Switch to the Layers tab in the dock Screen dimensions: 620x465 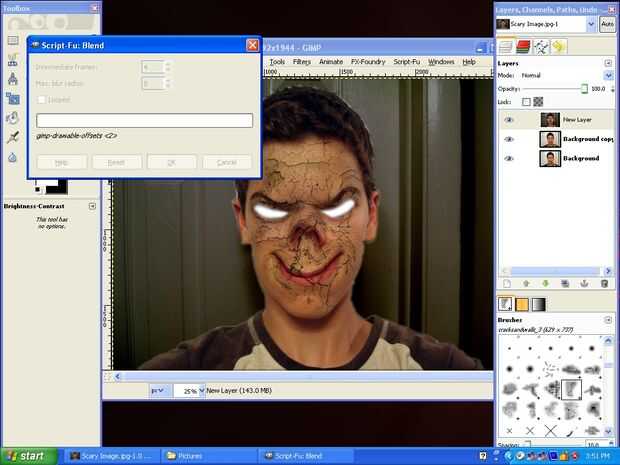point(506,47)
